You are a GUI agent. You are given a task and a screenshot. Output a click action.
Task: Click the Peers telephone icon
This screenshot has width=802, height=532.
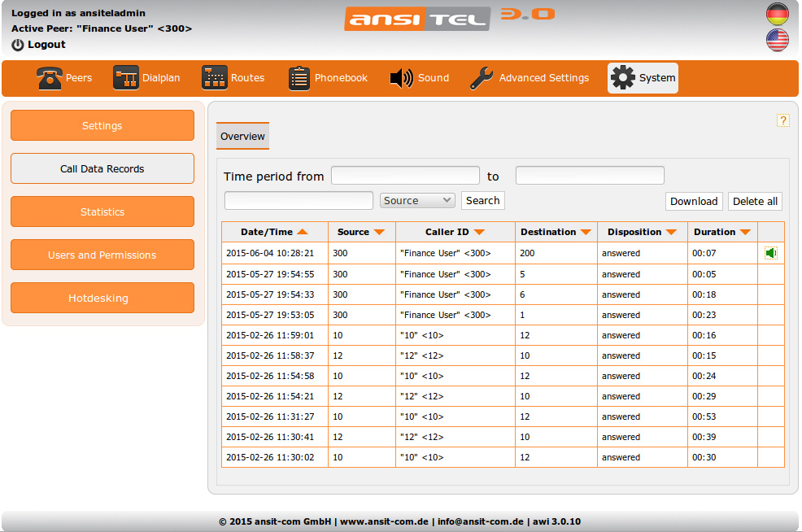(50, 78)
